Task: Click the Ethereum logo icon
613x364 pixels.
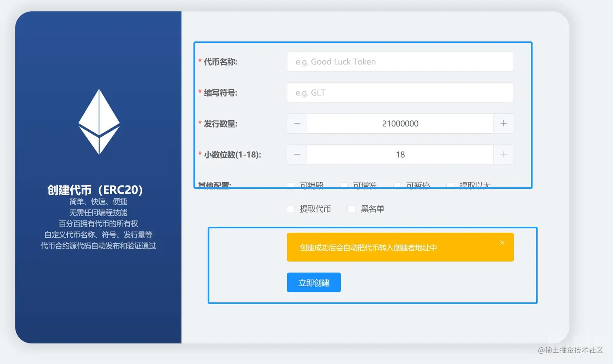Action: [x=99, y=121]
